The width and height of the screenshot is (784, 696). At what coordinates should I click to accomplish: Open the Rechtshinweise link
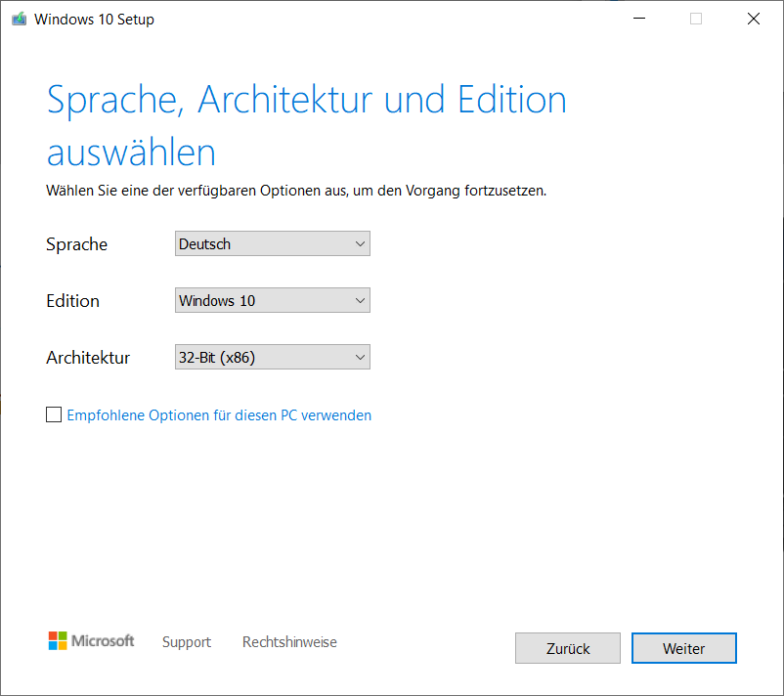point(289,641)
